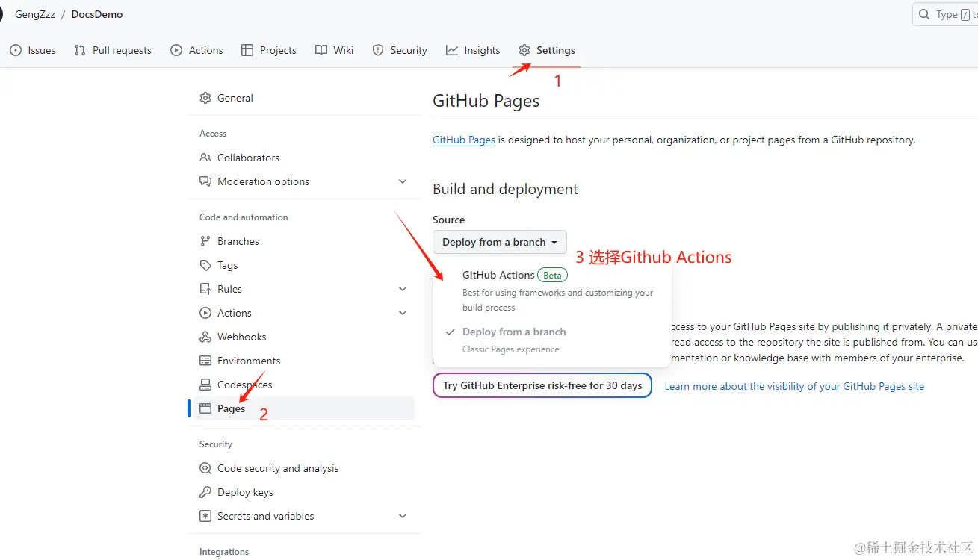
Task: Expand the Rules section chevron
Action: pos(403,289)
